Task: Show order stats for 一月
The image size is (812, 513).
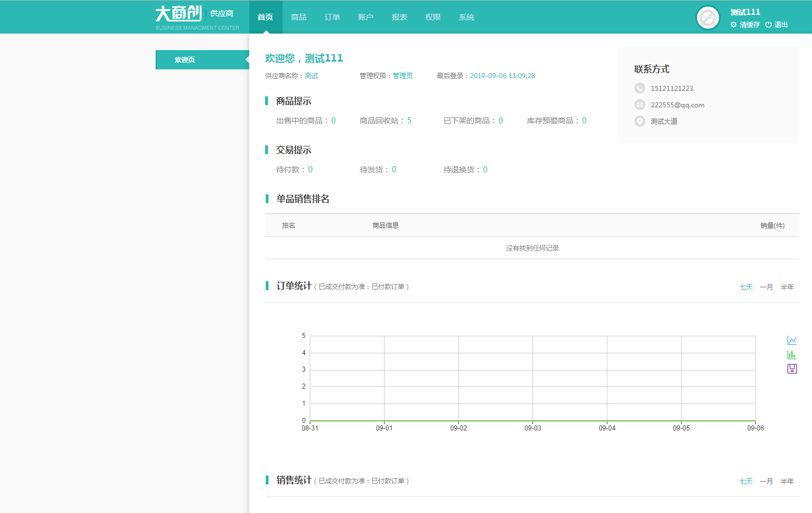Action: click(766, 287)
